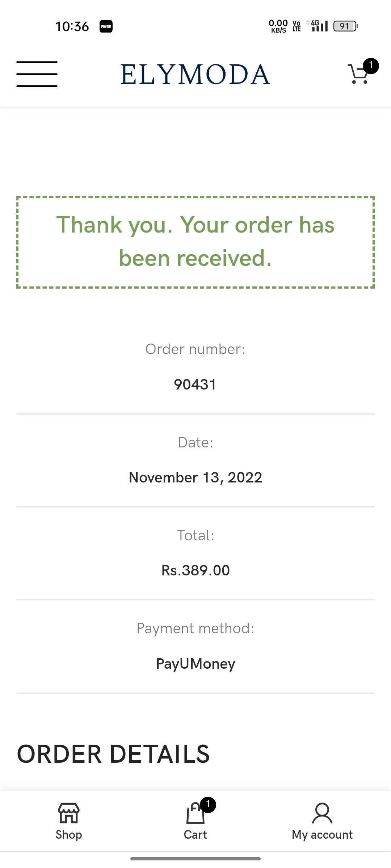Tap the date November 13, 2022
The width and height of the screenshot is (391, 868).
(195, 477)
